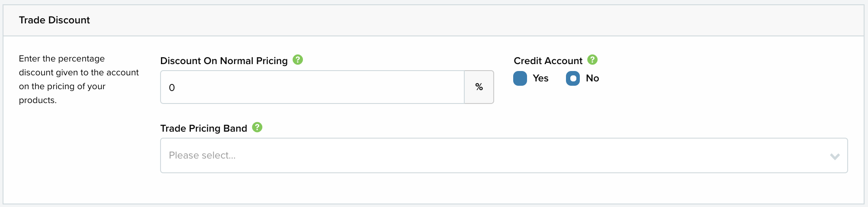Click the Trade Pricing Band label
This screenshot has height=207, width=868.
[203, 128]
